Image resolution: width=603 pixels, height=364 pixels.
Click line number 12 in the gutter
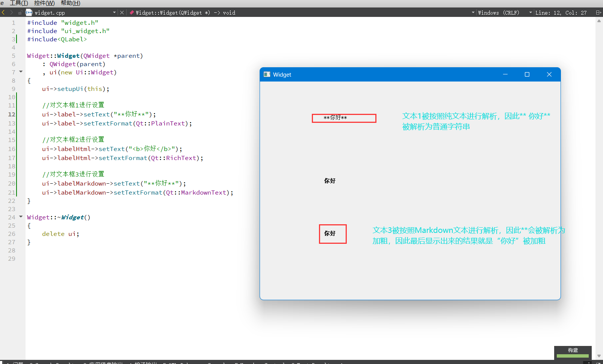[12, 114]
